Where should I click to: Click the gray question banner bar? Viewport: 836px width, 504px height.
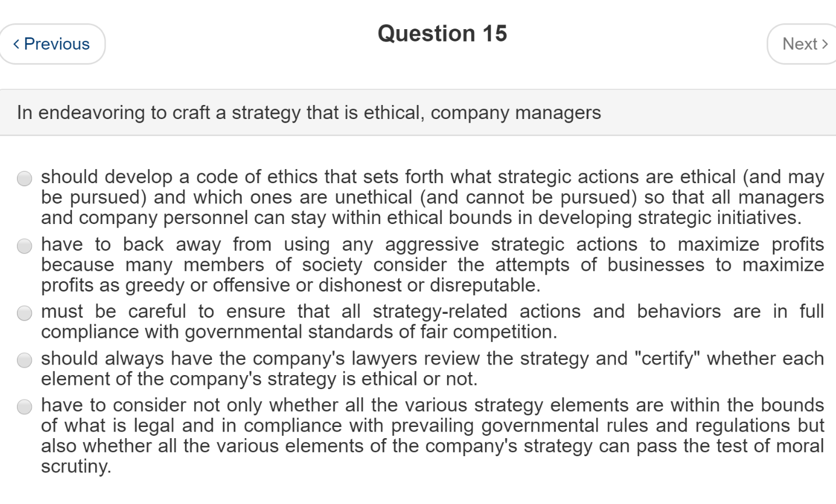tap(418, 112)
